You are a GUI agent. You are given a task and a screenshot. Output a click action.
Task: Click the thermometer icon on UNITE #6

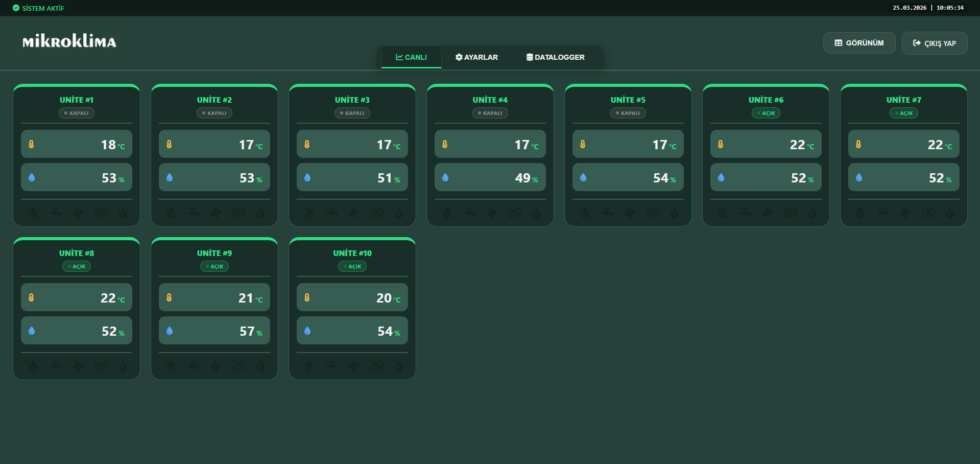720,144
